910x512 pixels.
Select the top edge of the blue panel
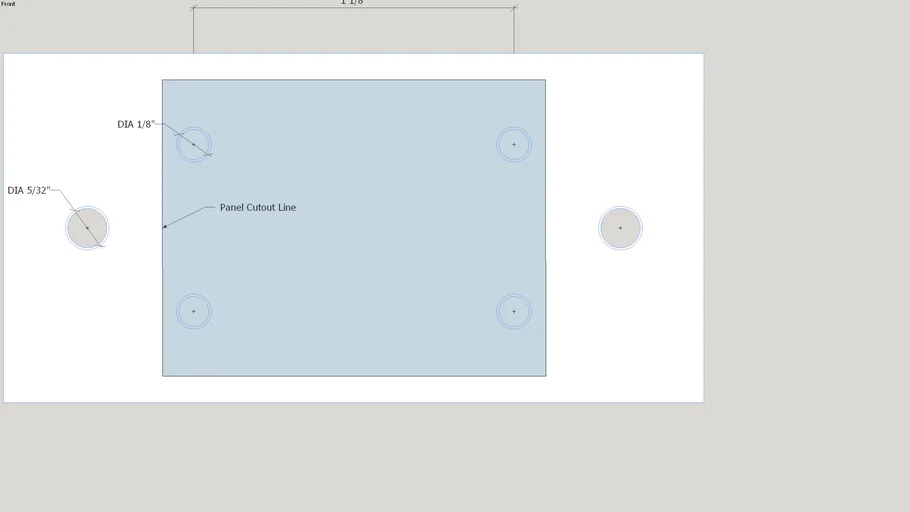click(354, 80)
